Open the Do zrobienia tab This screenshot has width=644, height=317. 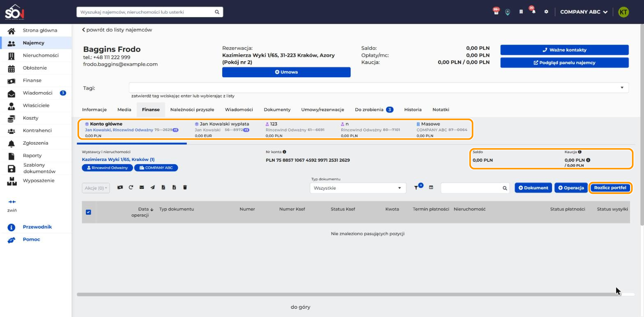(374, 110)
